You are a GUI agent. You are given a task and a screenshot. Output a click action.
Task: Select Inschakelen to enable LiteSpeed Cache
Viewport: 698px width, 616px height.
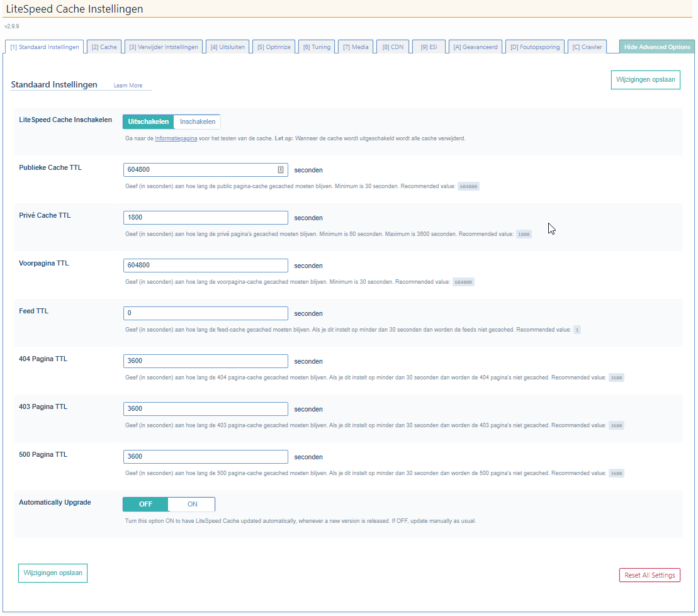197,121
